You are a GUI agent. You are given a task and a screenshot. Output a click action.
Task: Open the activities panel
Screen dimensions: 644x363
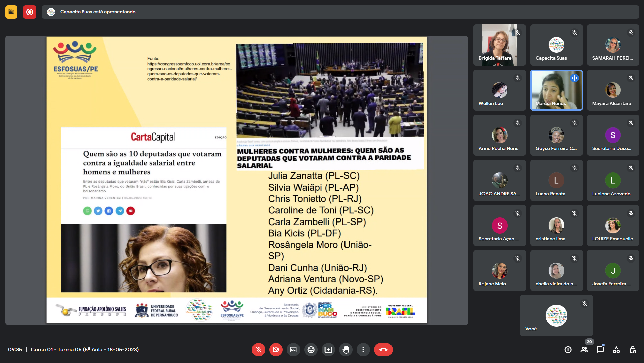(x=616, y=350)
